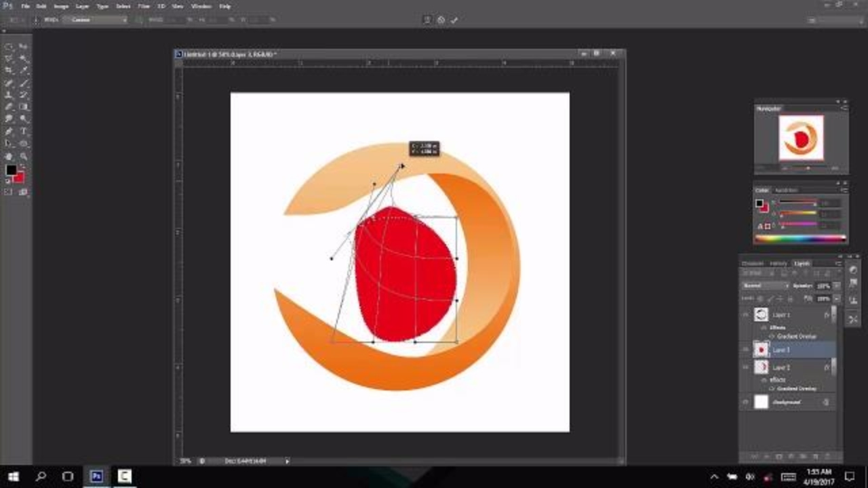868x488 pixels.
Task: Switch to the Channels panel tab
Action: point(753,264)
